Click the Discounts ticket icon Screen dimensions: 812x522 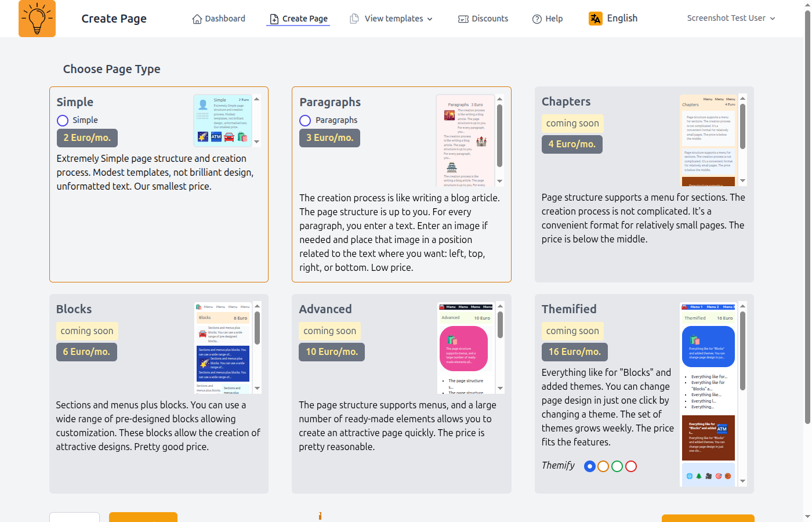463,19
